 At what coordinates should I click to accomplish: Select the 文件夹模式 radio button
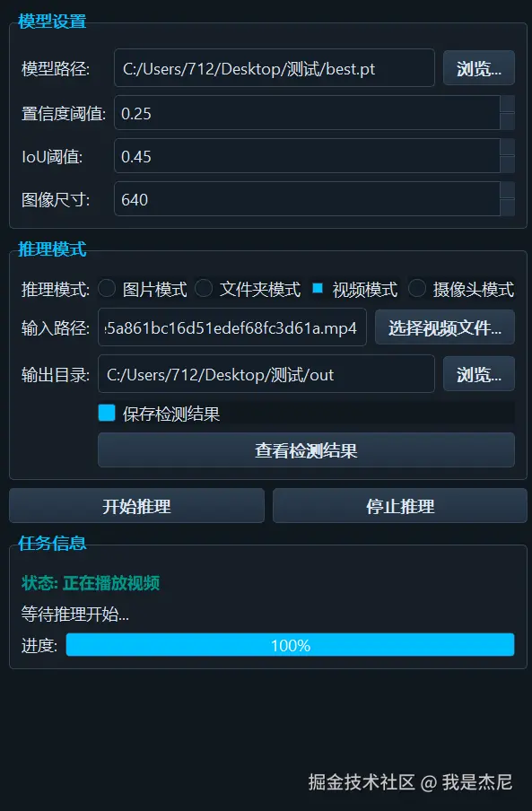pyautogui.click(x=204, y=288)
